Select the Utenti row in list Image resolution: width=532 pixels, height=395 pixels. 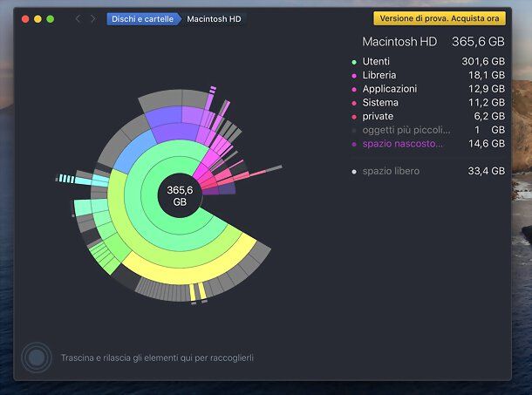click(x=428, y=61)
